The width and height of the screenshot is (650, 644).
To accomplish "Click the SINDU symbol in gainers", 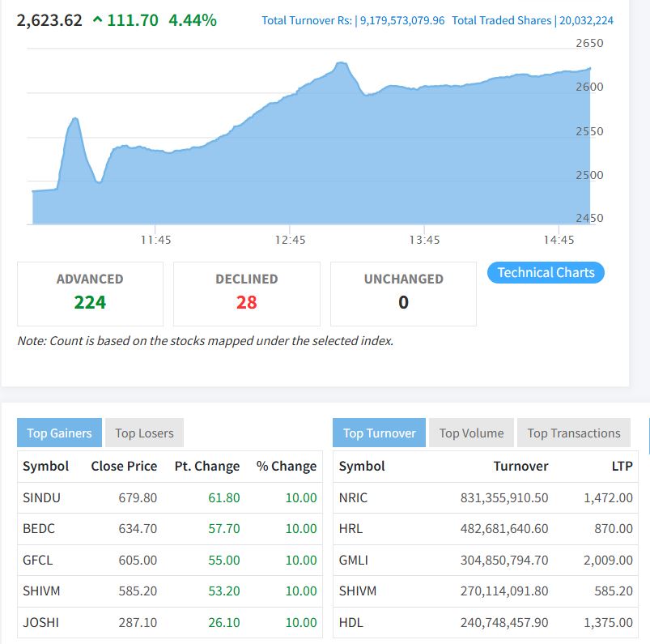I will [41, 497].
